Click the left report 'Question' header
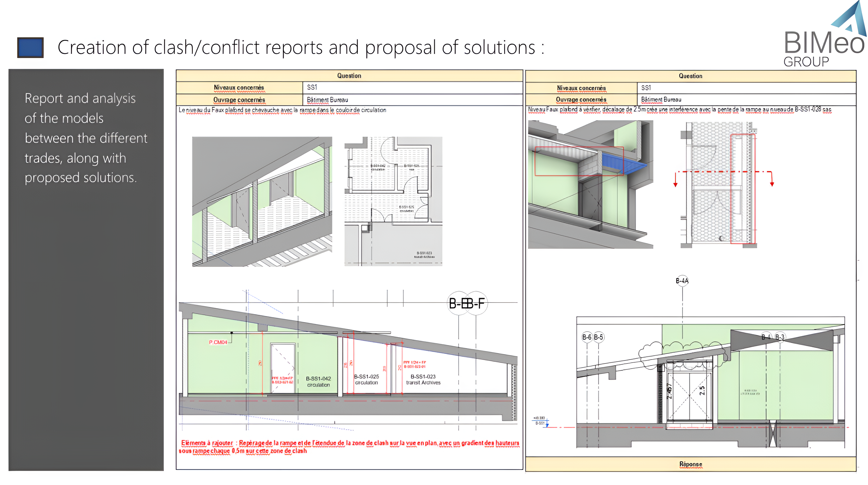The width and height of the screenshot is (868, 485). coord(349,76)
